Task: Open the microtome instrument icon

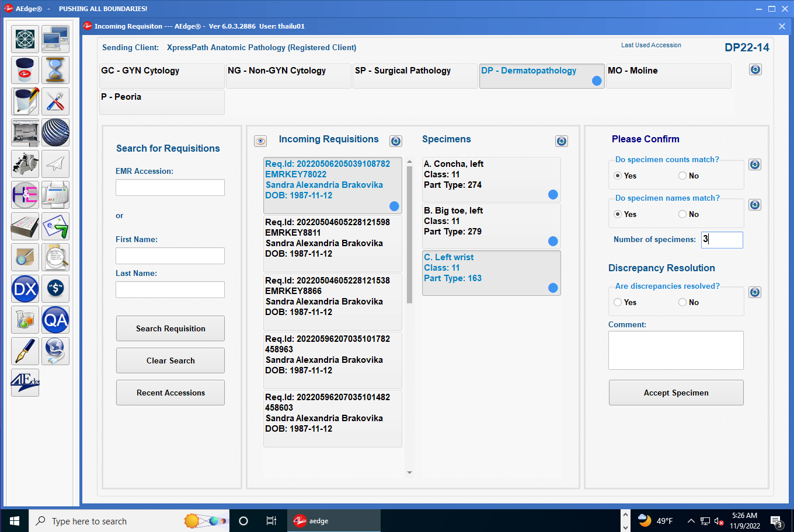Action: 25,164
